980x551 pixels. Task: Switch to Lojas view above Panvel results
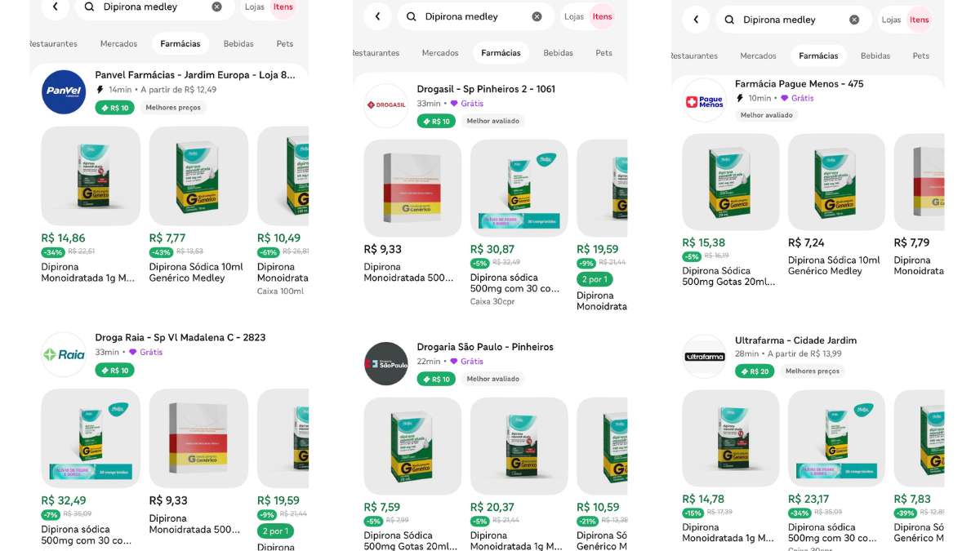[x=255, y=7]
